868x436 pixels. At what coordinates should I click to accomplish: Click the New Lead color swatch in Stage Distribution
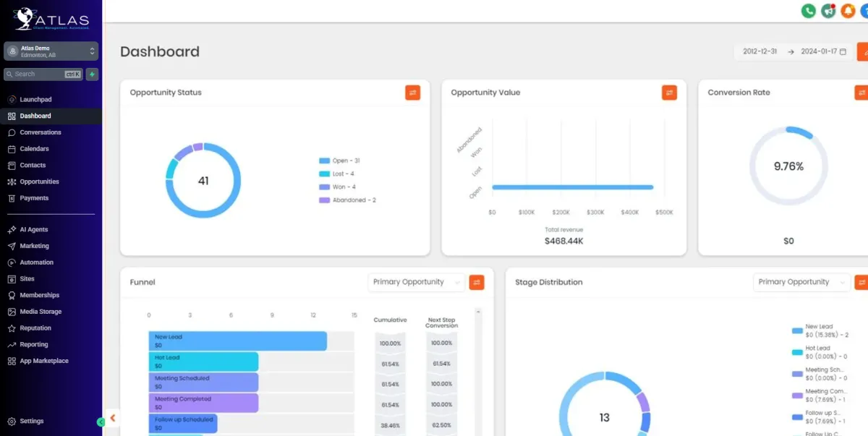[797, 330]
